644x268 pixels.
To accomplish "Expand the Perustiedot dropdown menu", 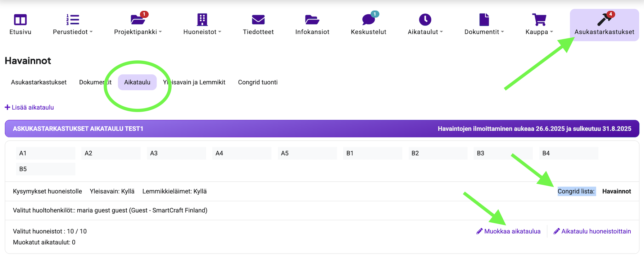I will [x=73, y=32].
